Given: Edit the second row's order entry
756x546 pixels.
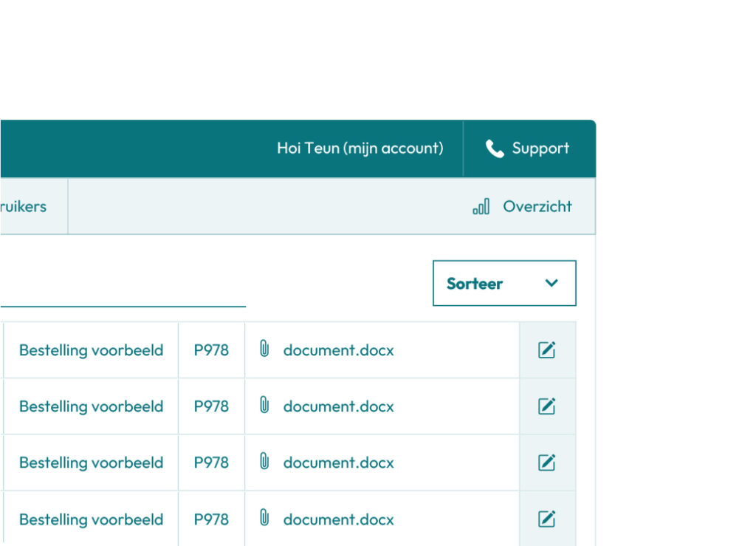Looking at the screenshot, I should click(546, 406).
